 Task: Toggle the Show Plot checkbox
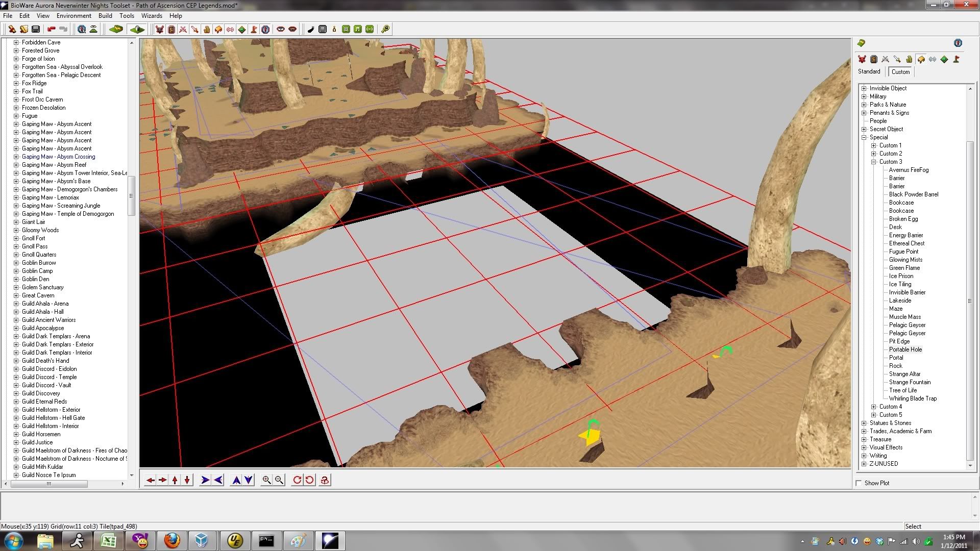(859, 483)
